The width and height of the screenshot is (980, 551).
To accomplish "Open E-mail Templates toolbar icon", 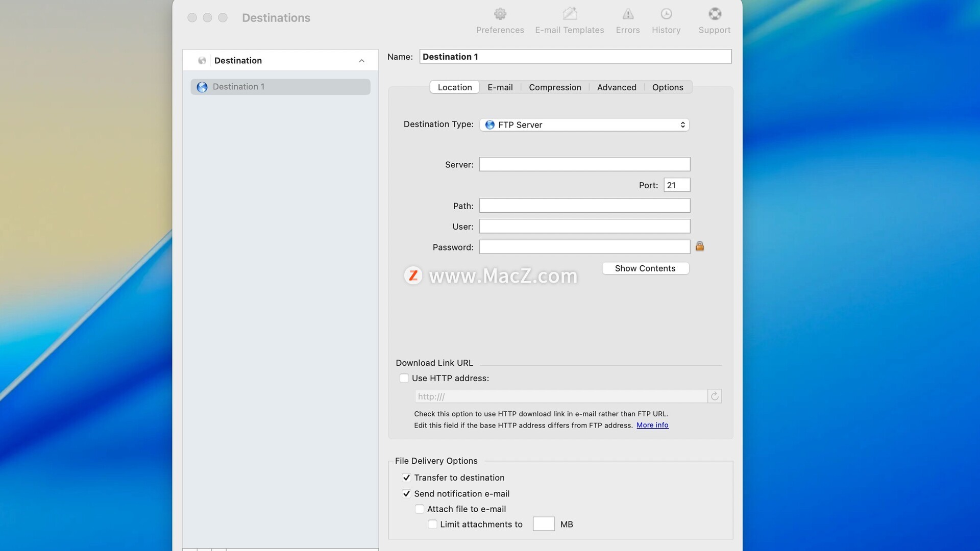I will pos(570,14).
